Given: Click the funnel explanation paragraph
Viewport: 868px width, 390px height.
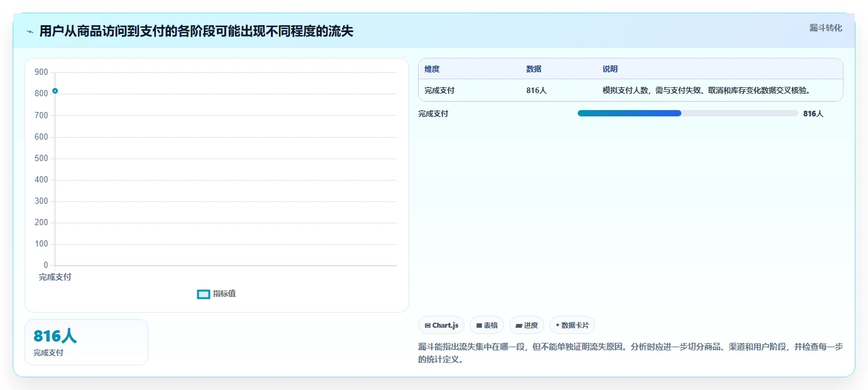Looking at the screenshot, I should coord(630,354).
